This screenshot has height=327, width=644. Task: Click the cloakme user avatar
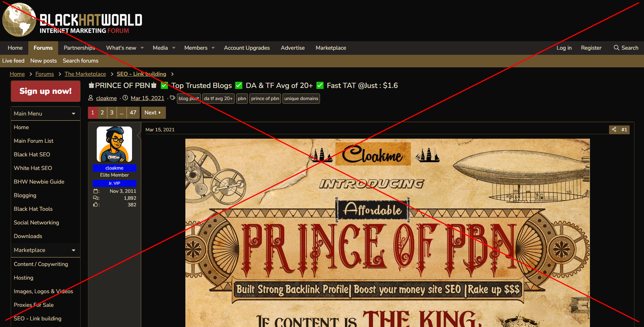click(x=114, y=144)
